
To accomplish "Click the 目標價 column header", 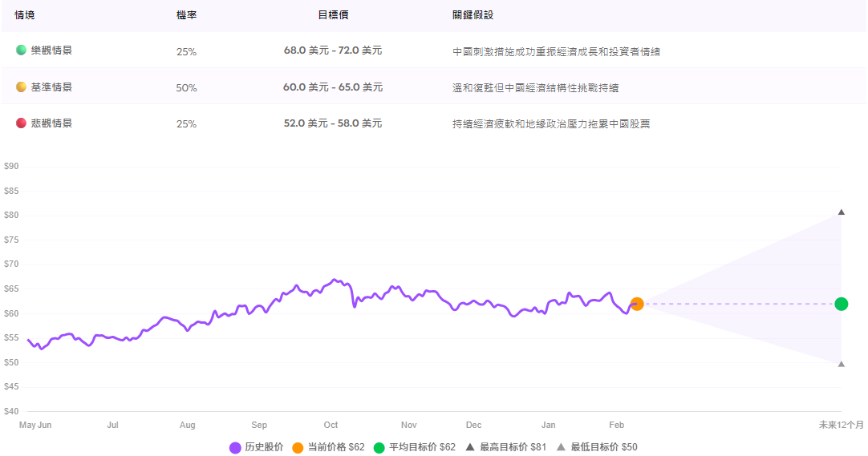I will [333, 15].
